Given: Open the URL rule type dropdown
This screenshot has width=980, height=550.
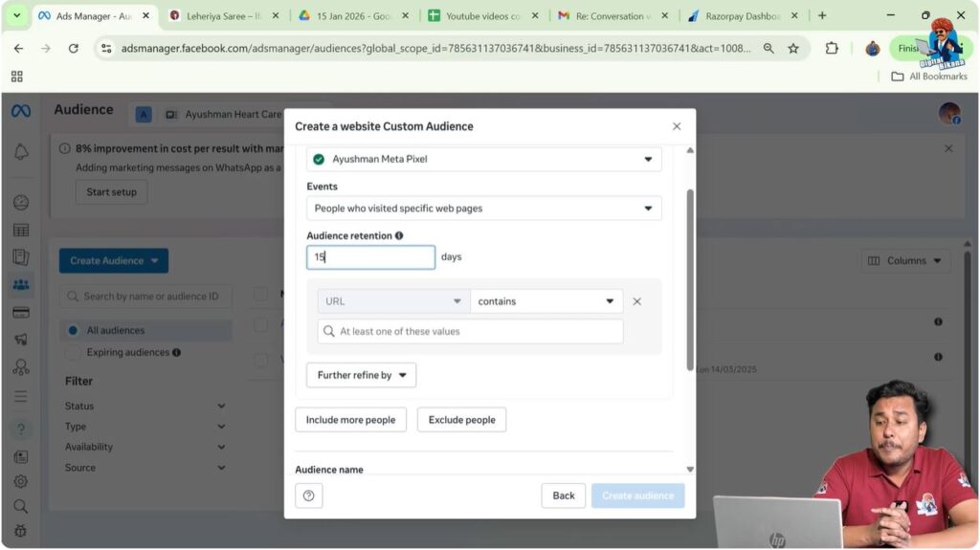Looking at the screenshot, I should [393, 301].
